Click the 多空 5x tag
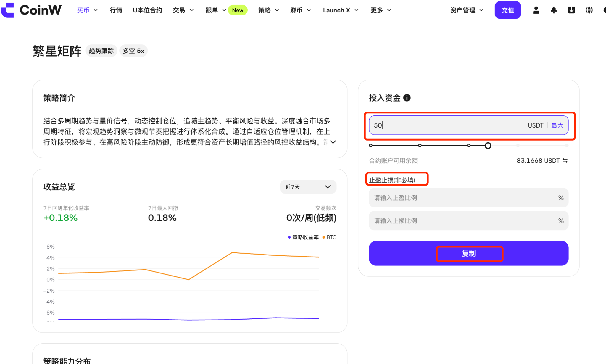The height and width of the screenshot is (364, 606). [x=133, y=51]
